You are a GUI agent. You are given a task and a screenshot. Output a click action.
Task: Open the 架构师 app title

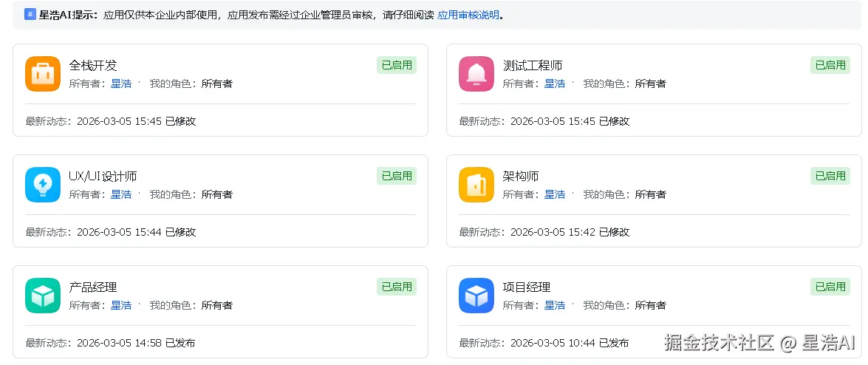[x=521, y=176]
